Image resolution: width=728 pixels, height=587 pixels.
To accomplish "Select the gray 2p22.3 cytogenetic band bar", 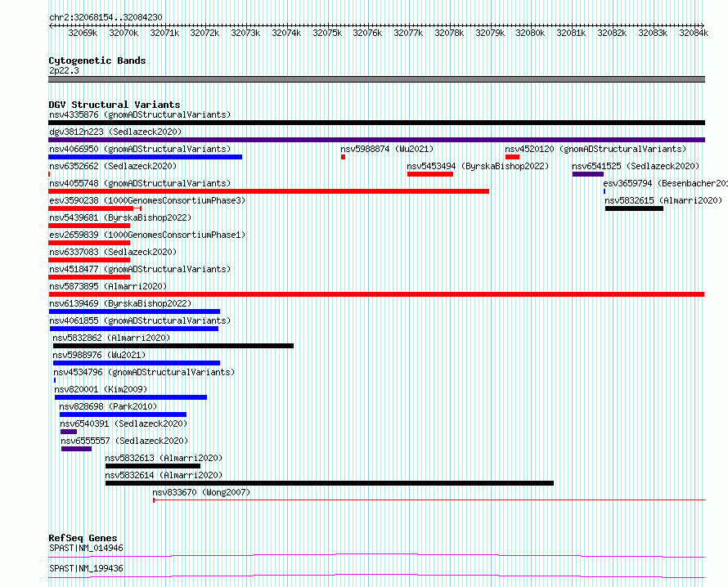I will click(376, 79).
